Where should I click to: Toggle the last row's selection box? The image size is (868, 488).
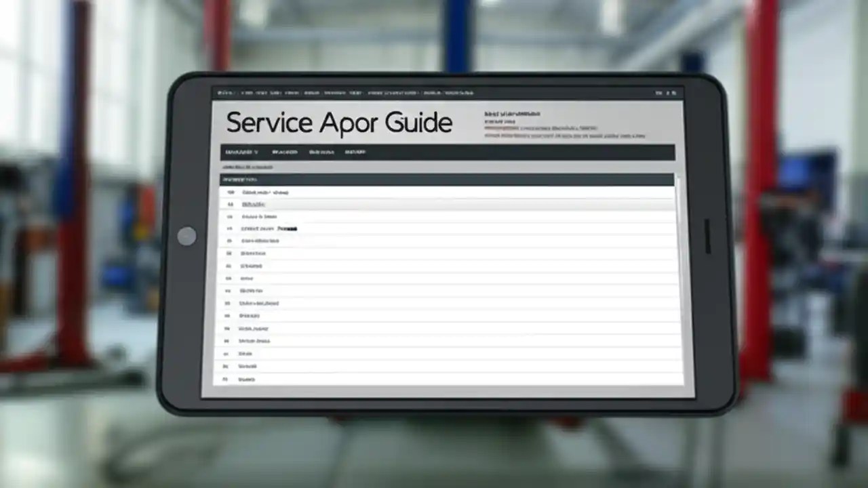(x=225, y=379)
